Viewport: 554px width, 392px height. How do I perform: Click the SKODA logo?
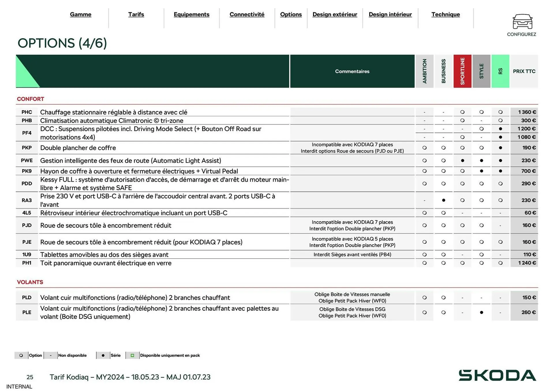pos(498,376)
